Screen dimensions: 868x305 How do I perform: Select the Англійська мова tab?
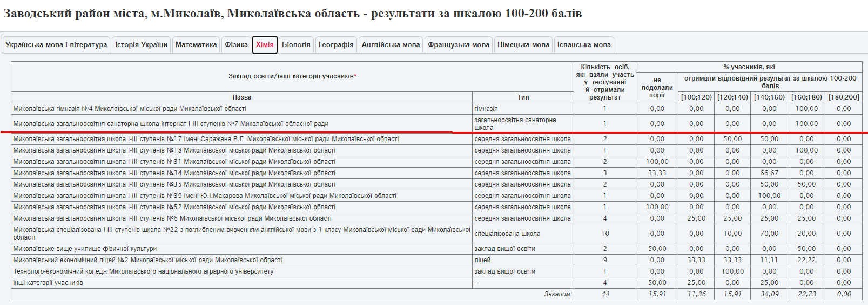tap(391, 45)
